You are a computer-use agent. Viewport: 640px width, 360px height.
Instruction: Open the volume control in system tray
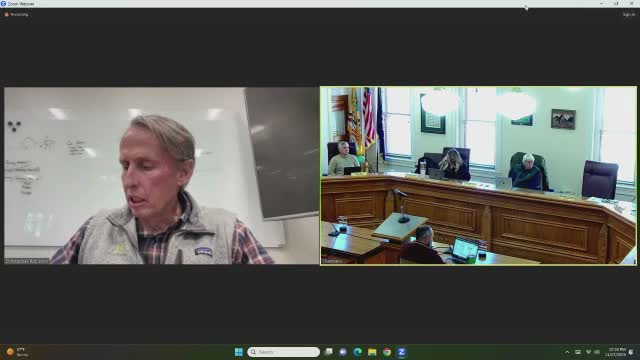coord(597,352)
